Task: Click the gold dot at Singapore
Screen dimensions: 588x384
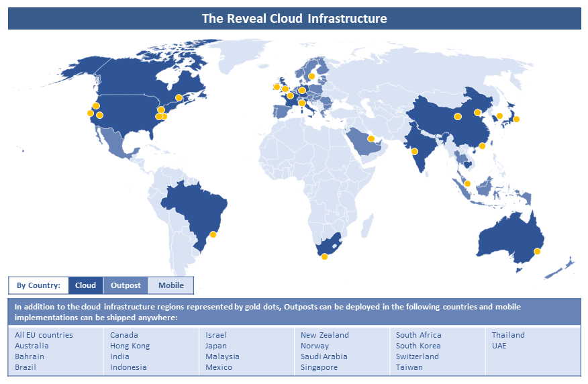Action: [467, 184]
